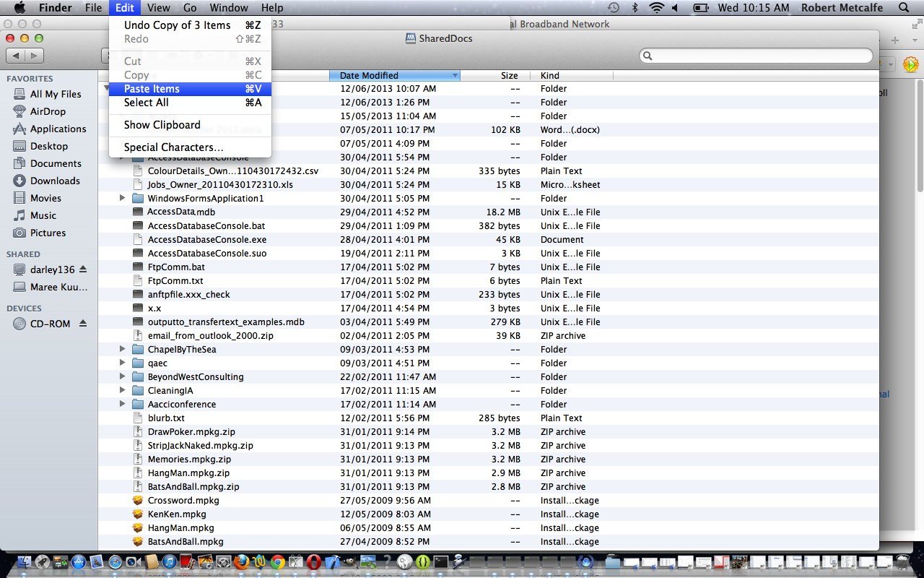Sort by the Date Modified column header
This screenshot has height=578, width=924.
(394, 75)
